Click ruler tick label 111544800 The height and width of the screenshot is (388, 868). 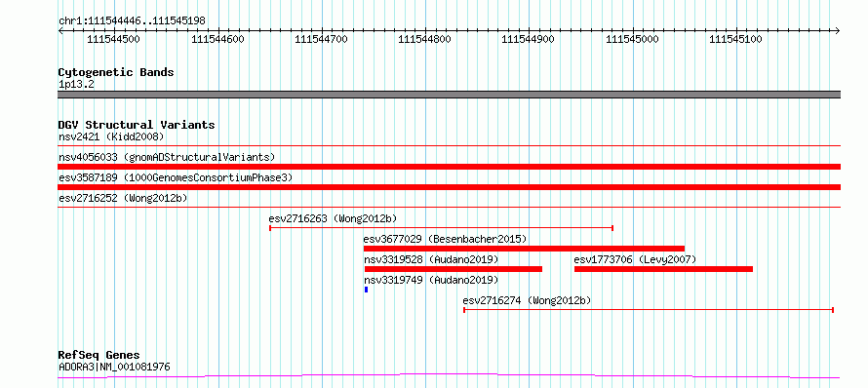pos(424,39)
